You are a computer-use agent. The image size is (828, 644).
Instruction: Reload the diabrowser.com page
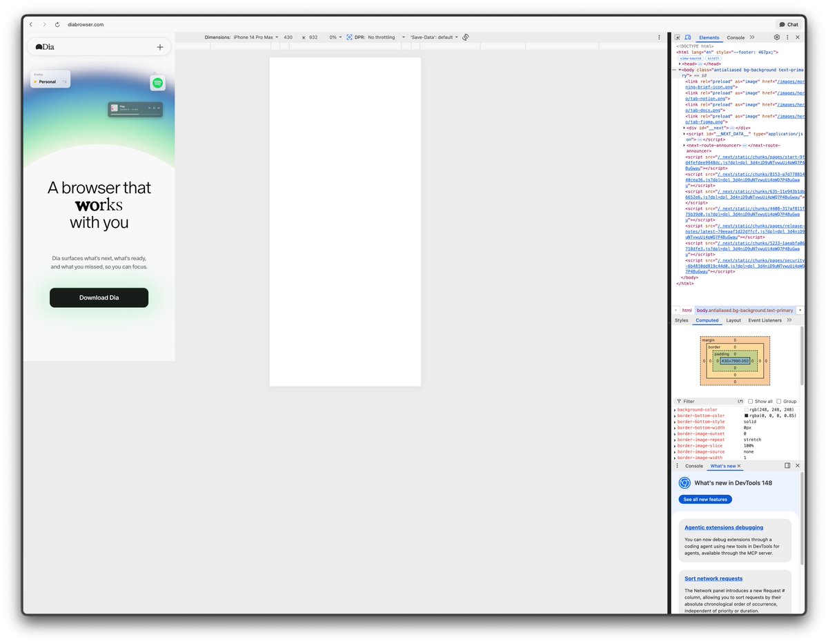tap(57, 24)
